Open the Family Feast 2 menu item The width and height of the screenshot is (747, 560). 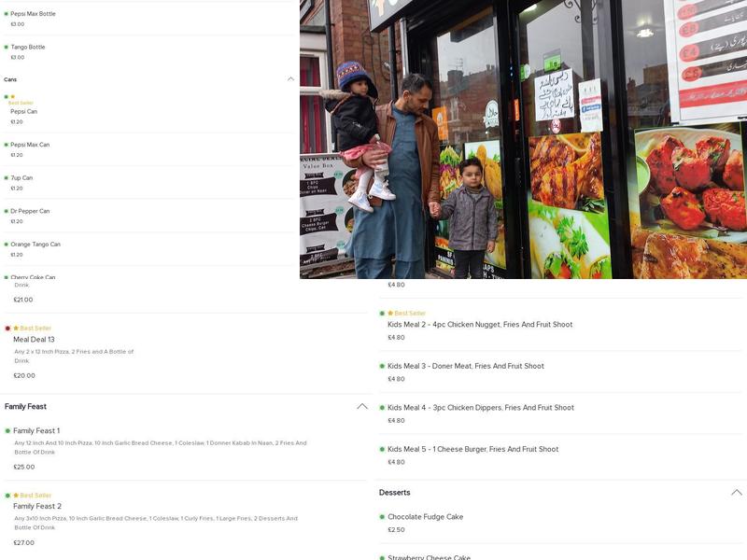coord(186,519)
